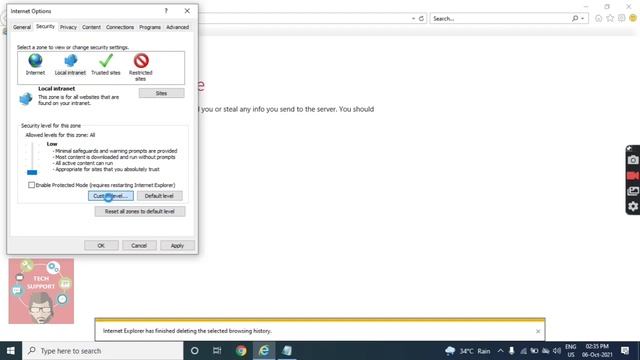Viewport: 640px width, 360px height.
Task: Open the settings gear on the recorder sidebar
Action: click(x=633, y=207)
